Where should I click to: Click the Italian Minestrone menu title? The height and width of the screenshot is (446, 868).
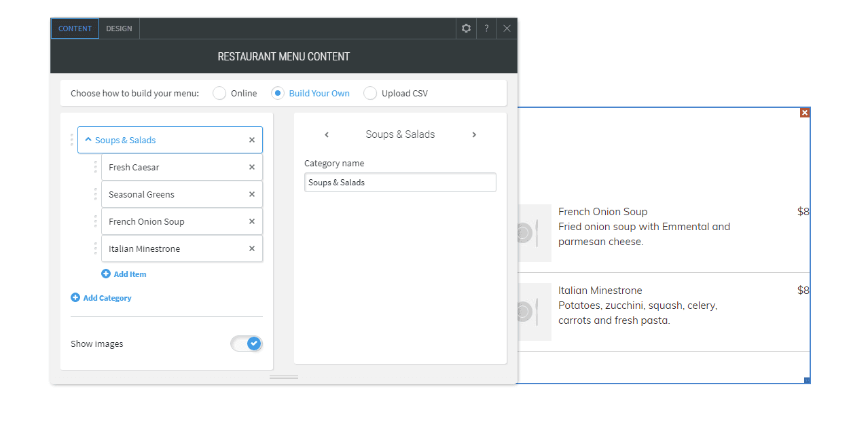pos(600,291)
